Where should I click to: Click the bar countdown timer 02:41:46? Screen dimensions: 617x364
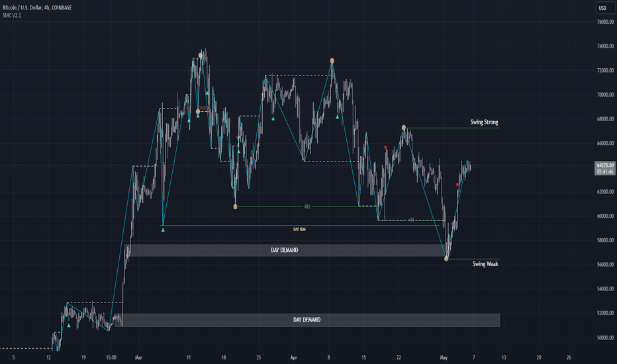click(x=605, y=171)
